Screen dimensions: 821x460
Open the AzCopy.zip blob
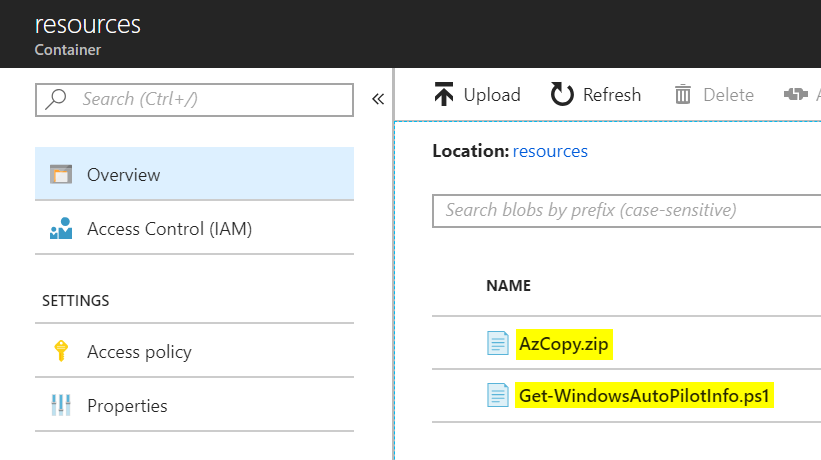[x=565, y=344]
